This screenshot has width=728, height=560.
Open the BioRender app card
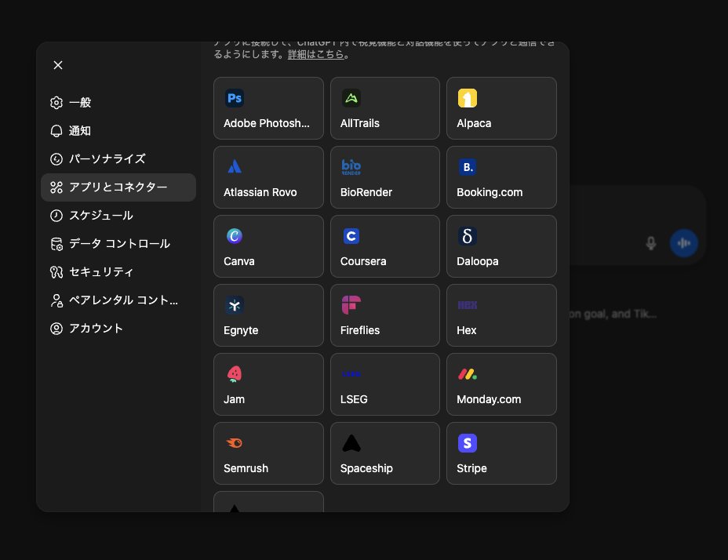(x=385, y=177)
